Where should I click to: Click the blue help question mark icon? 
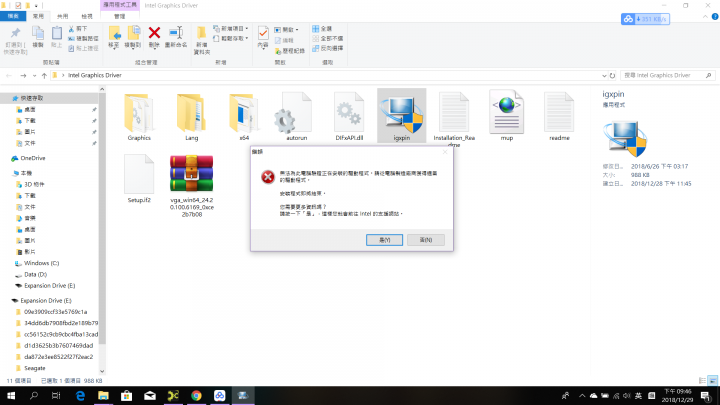pyautogui.click(x=714, y=17)
